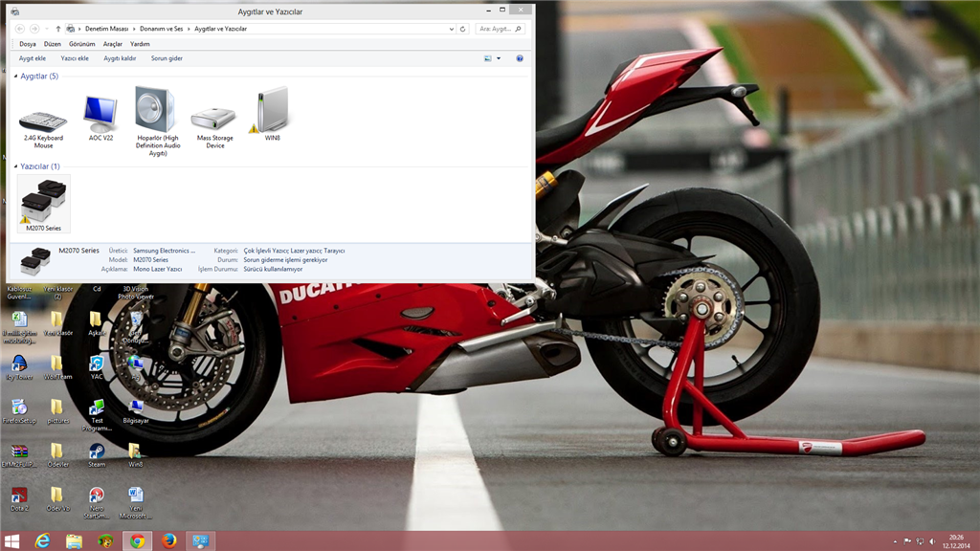This screenshot has height=551, width=980.
Task: Open the Bilgisayar desktop icon
Action: pos(136,411)
